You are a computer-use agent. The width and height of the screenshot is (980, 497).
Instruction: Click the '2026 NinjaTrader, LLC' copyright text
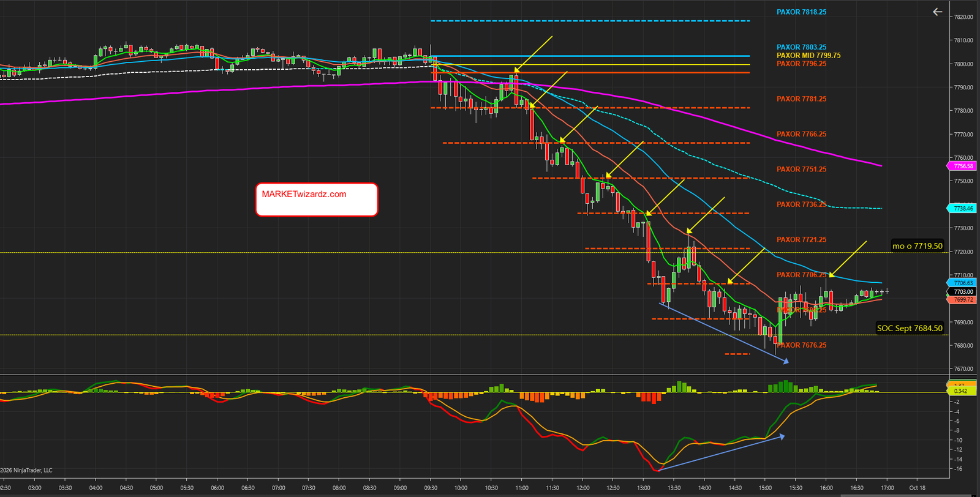coord(26,471)
